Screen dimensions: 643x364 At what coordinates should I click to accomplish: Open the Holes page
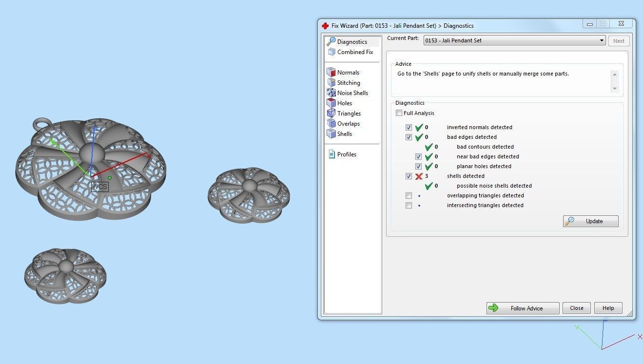345,103
